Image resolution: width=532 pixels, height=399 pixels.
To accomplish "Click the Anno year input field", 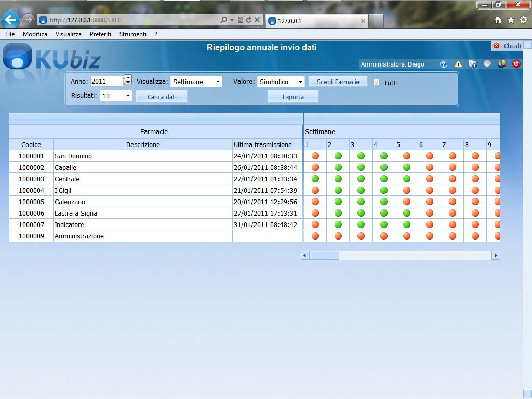I will click(106, 82).
